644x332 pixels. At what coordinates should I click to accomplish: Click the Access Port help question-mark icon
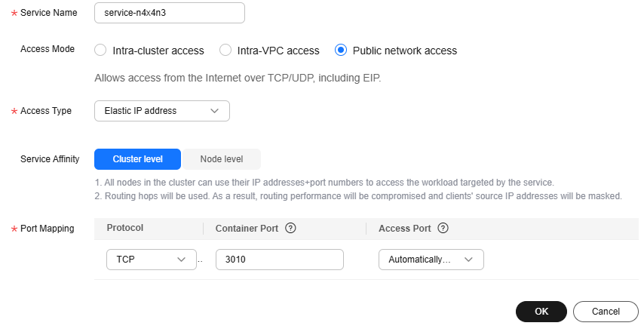443,228
